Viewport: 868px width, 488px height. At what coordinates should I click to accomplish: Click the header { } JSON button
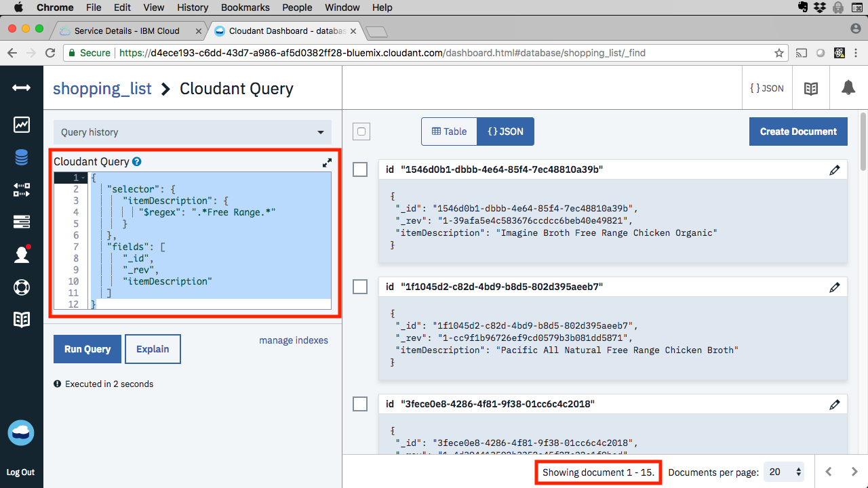point(767,88)
